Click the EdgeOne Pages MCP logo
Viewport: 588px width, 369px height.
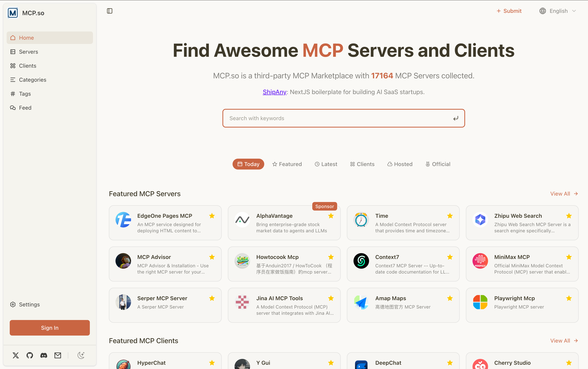coord(123,220)
